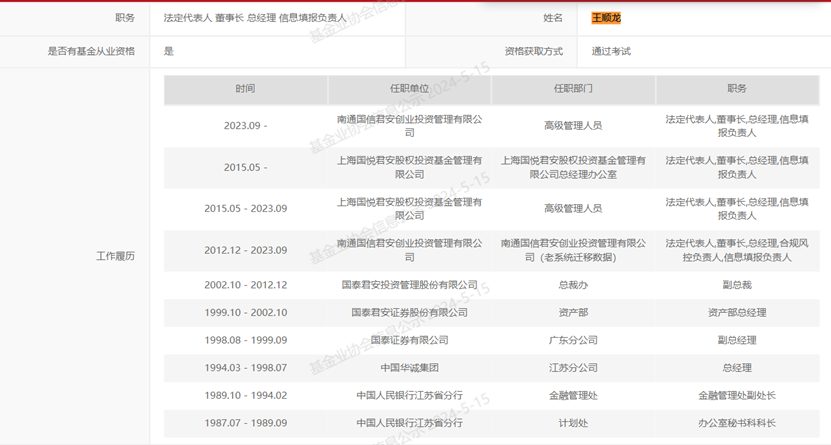Click the 1999.10 - 2002.10 date cell
Viewport: 831px width, 445px height.
click(245, 313)
